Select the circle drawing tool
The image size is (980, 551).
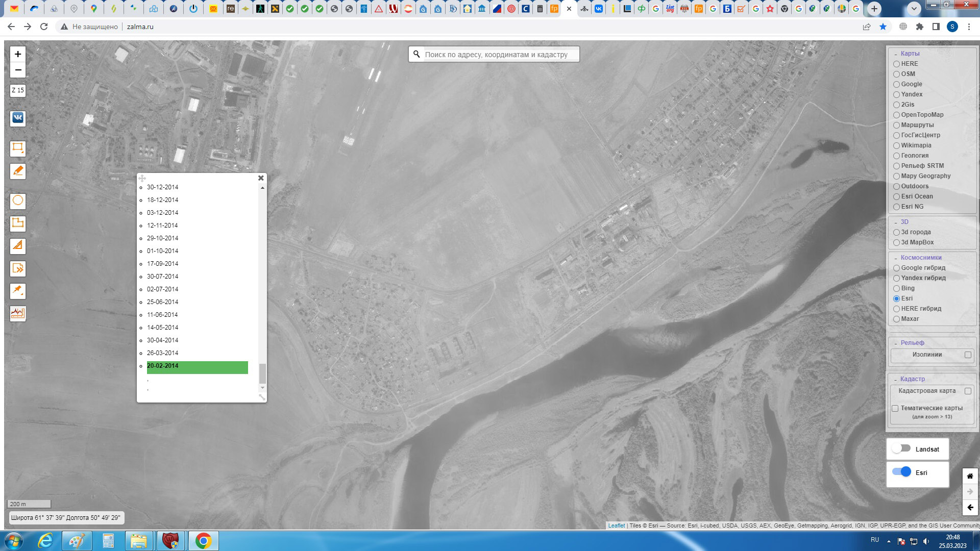coord(18,201)
